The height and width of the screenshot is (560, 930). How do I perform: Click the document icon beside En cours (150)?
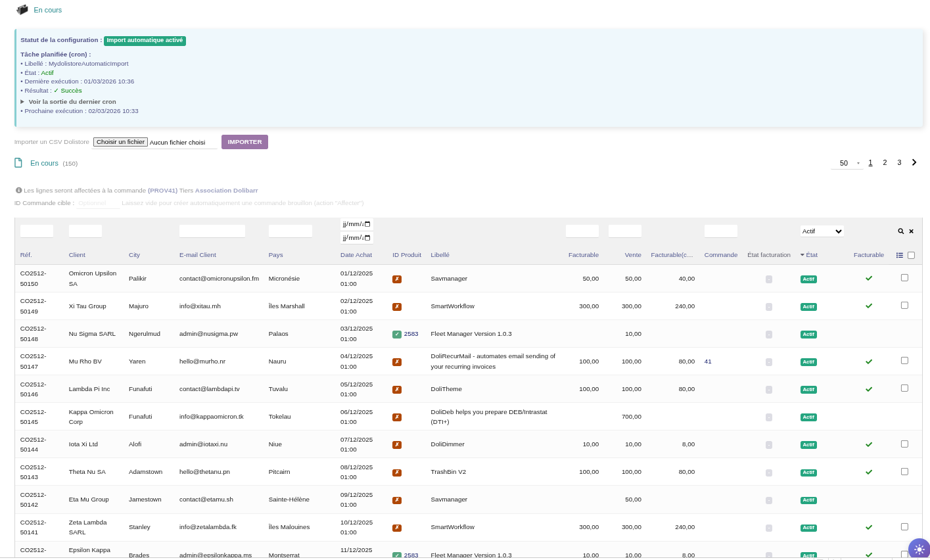[x=18, y=163]
